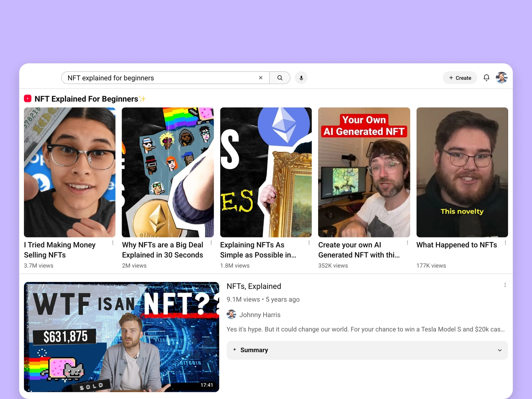Open options for 'Explaining NFTs As Simple' short
Image resolution: width=532 pixels, height=399 pixels.
coord(309,243)
